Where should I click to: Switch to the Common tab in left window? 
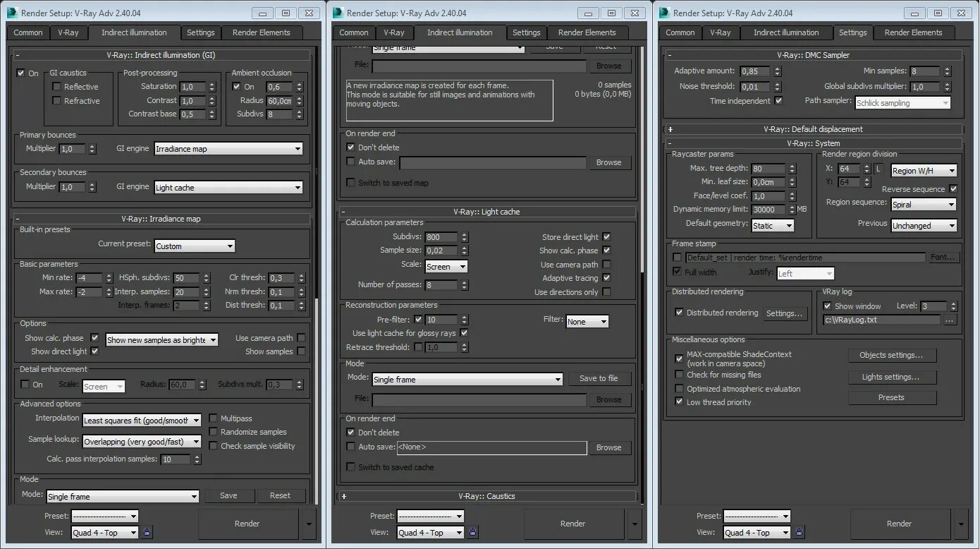(x=28, y=32)
